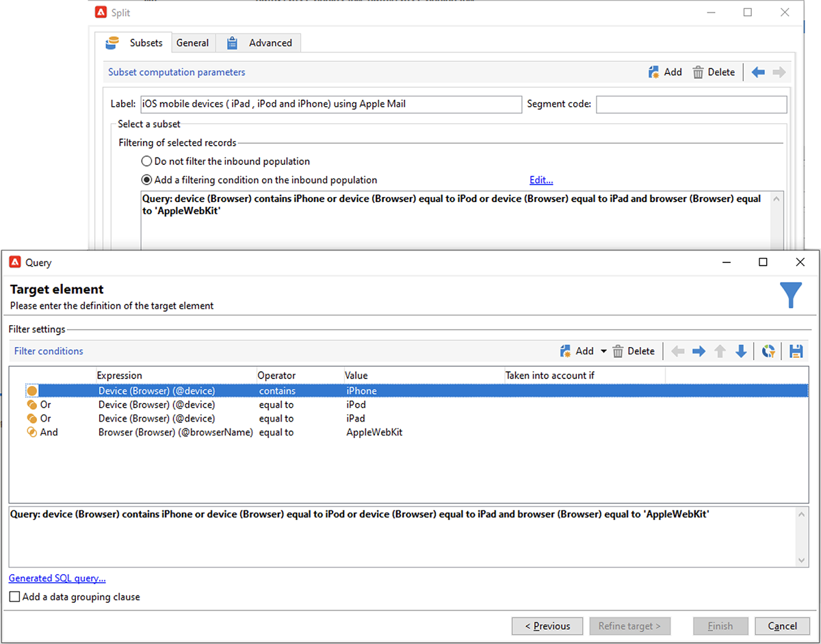821x644 pixels.
Task: Click the Segment code input field
Action: [691, 104]
